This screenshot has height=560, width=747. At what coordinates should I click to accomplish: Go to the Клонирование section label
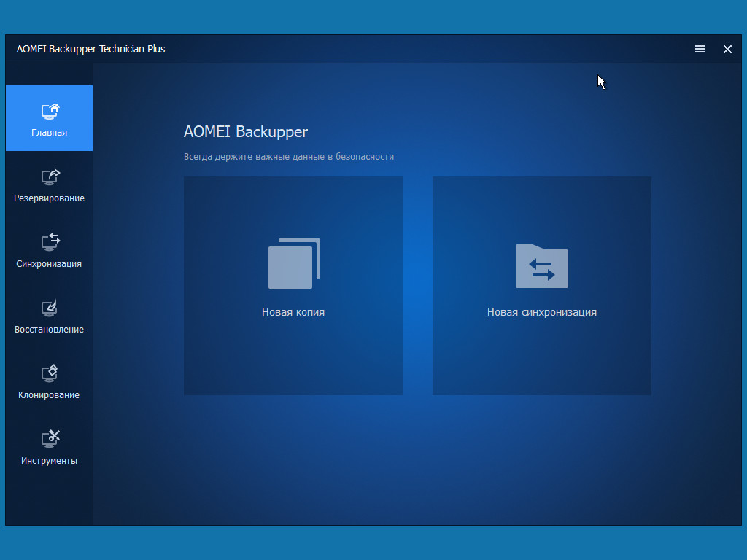pos(49,395)
